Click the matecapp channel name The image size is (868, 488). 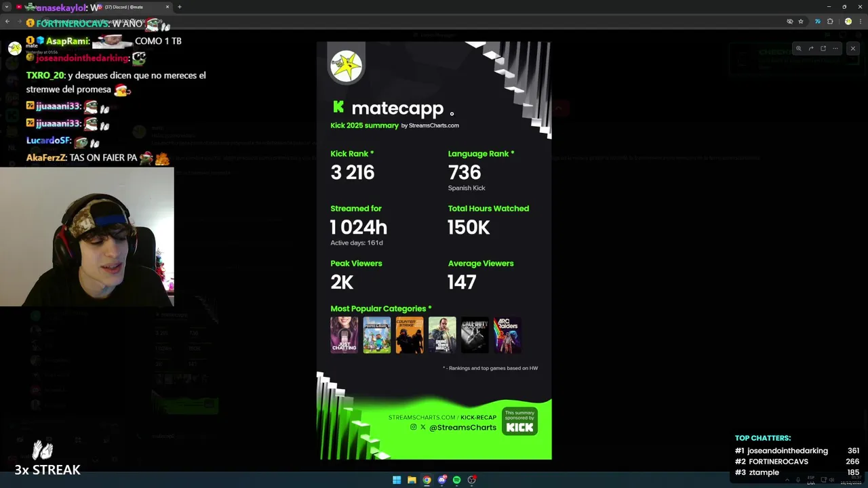pyautogui.click(x=397, y=108)
